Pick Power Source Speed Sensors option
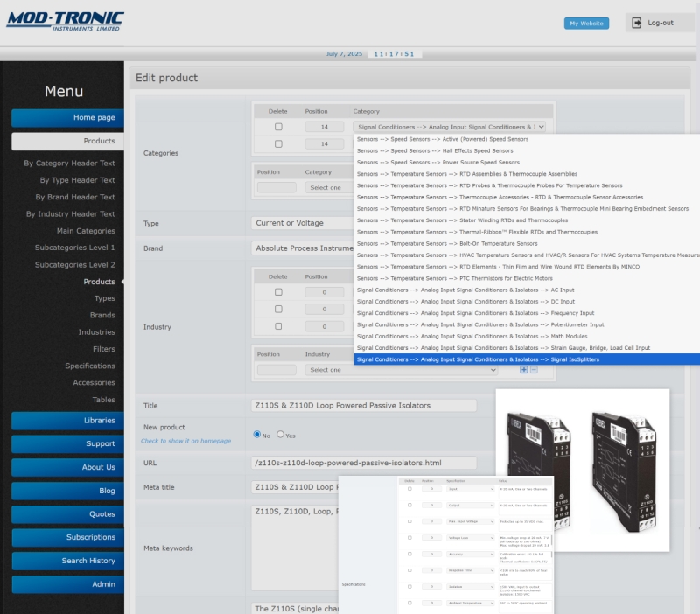This screenshot has width=700, height=614. click(x=527, y=162)
